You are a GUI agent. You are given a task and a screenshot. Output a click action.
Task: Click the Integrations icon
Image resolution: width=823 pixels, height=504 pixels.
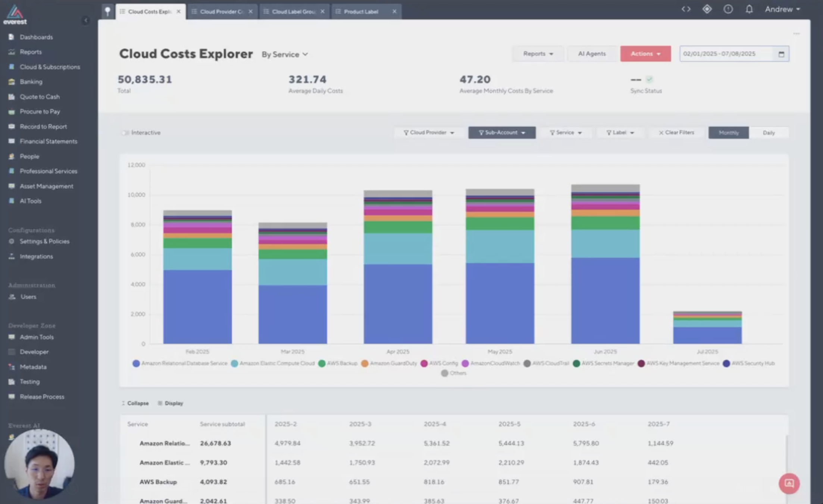point(12,256)
